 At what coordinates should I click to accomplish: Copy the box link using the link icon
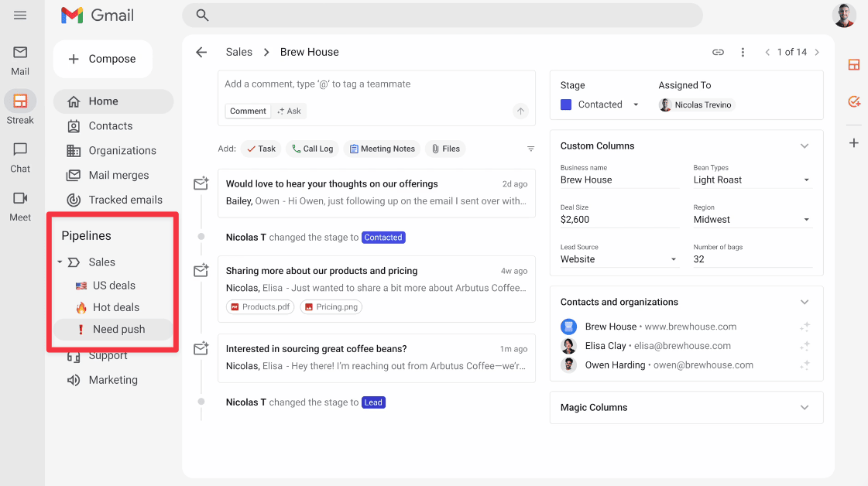point(718,52)
